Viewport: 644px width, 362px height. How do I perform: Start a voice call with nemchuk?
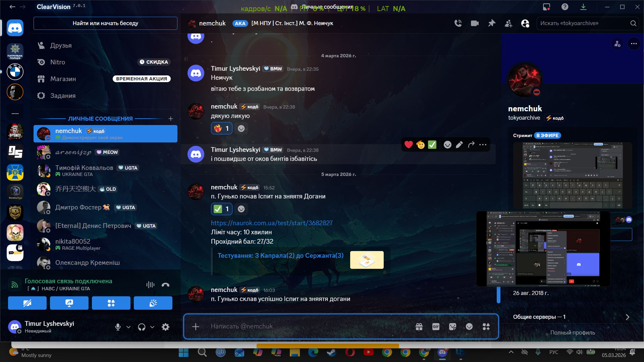pos(458,23)
